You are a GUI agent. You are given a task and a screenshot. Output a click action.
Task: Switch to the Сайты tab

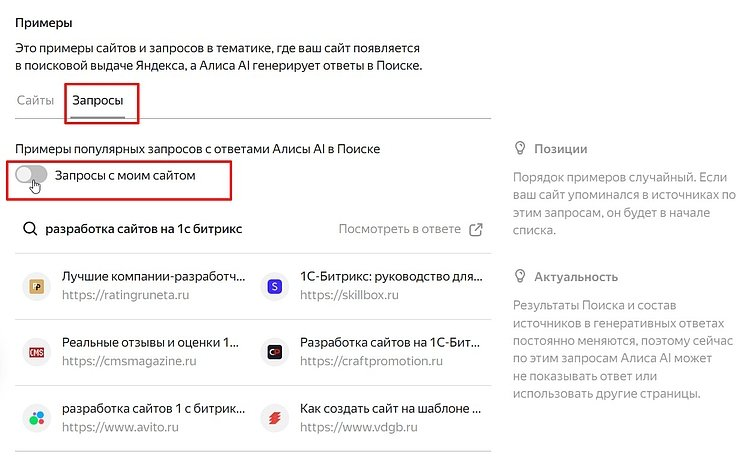(35, 101)
